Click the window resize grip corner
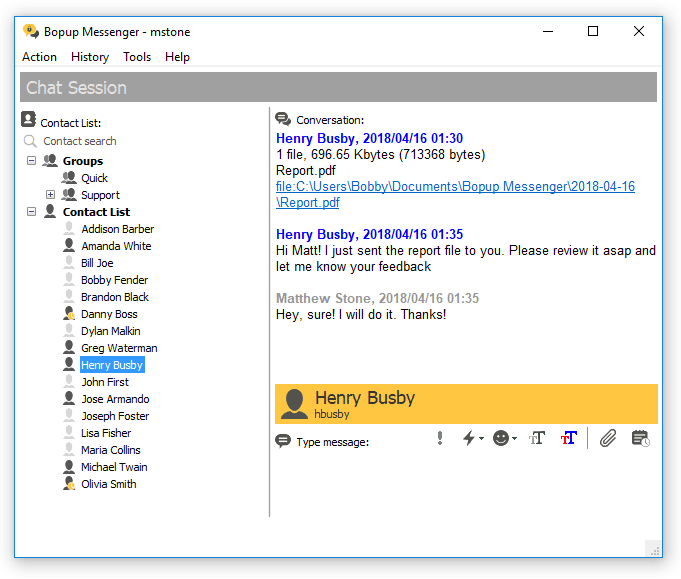 click(x=653, y=549)
